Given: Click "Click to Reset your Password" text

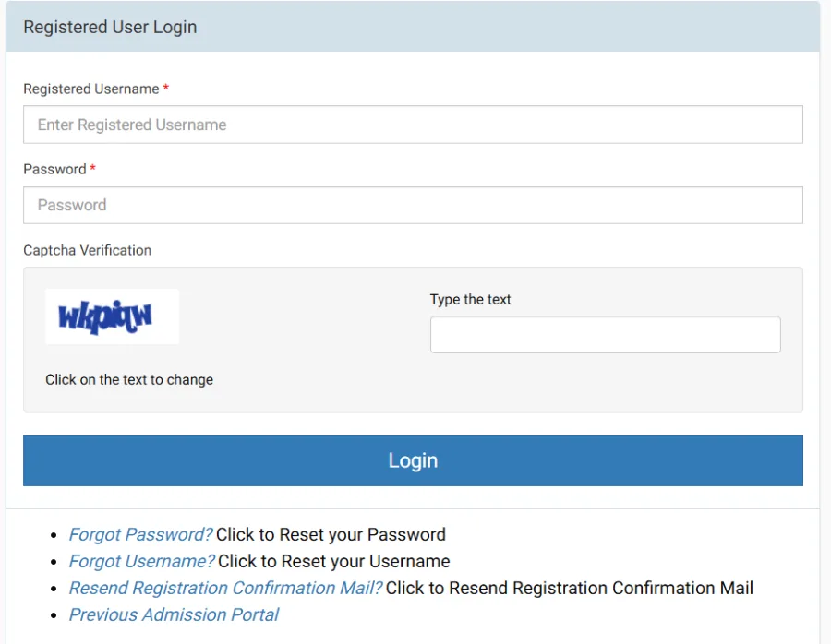Looking at the screenshot, I should click(x=331, y=534).
